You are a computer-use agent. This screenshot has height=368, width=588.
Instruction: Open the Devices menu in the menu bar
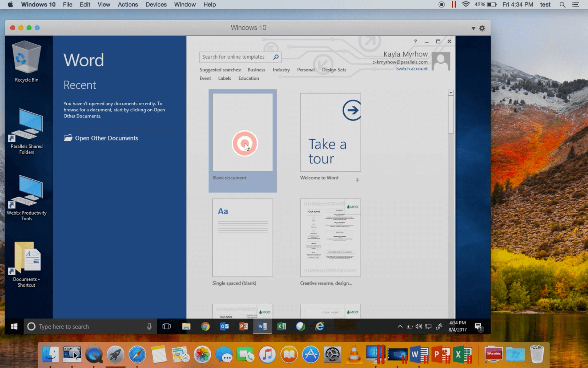point(156,5)
